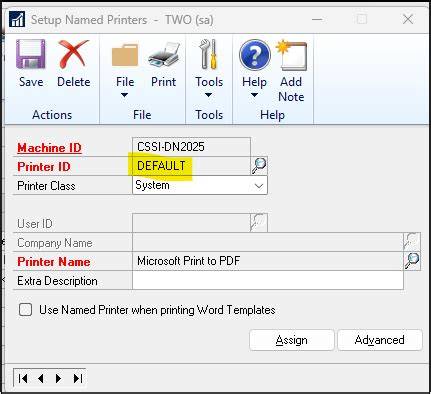
Task: Go to the last record
Action: click(78, 378)
